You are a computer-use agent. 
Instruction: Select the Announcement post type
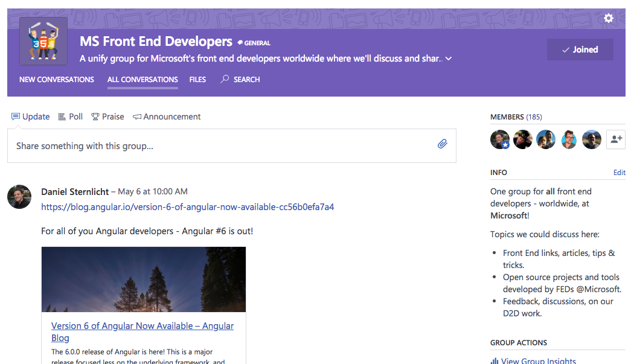click(x=167, y=117)
